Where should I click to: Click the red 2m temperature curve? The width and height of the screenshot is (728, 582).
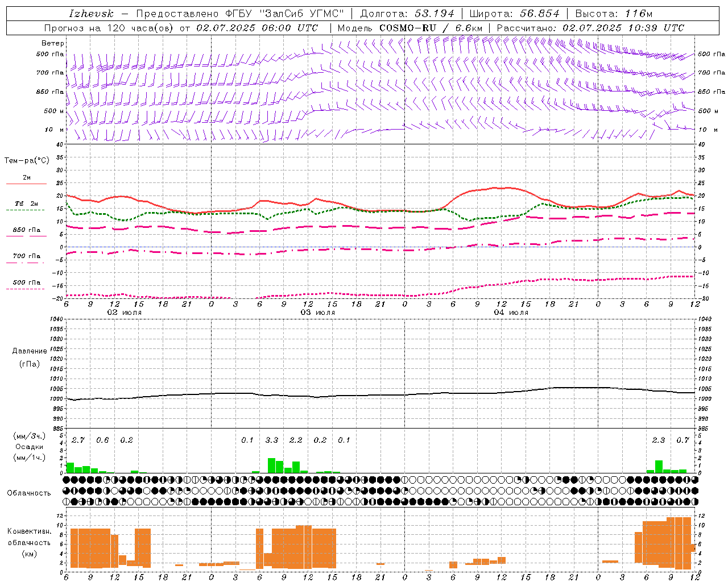pos(381,211)
